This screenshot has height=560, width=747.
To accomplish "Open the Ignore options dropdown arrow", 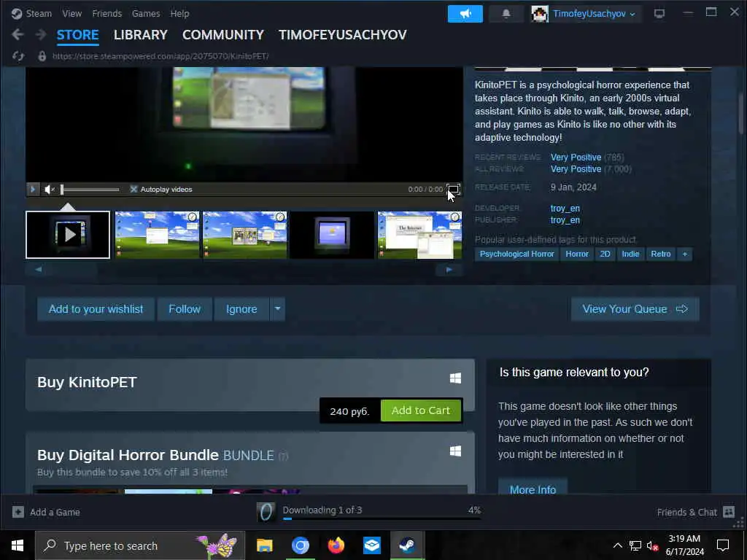I will tap(278, 309).
